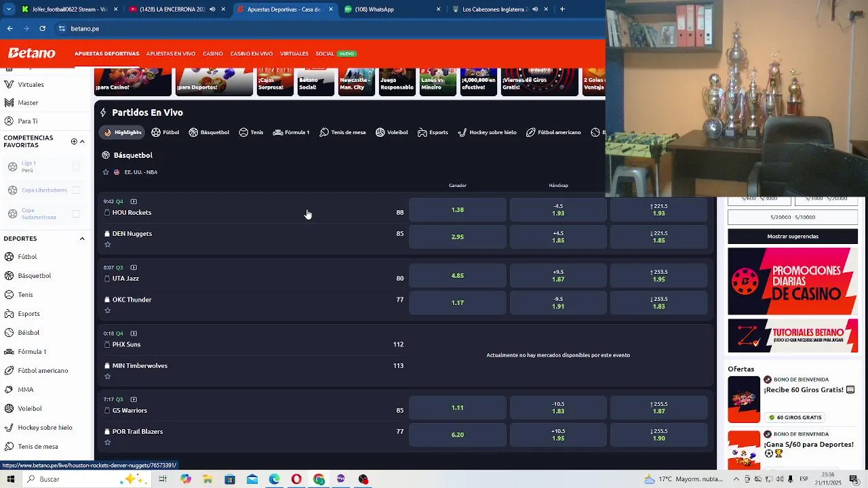Mute the LA ENCERRONA browser tab
This screenshot has height=488, width=868.
[x=212, y=9]
